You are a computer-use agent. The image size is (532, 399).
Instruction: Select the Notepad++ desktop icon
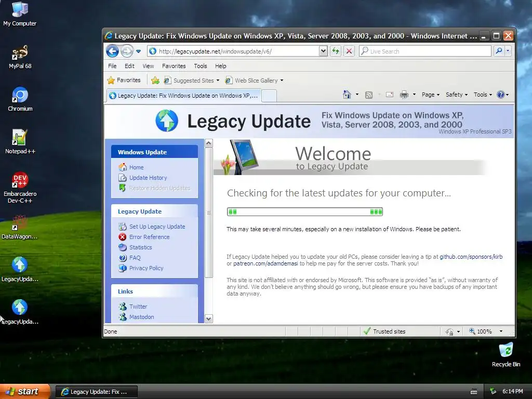(20, 142)
